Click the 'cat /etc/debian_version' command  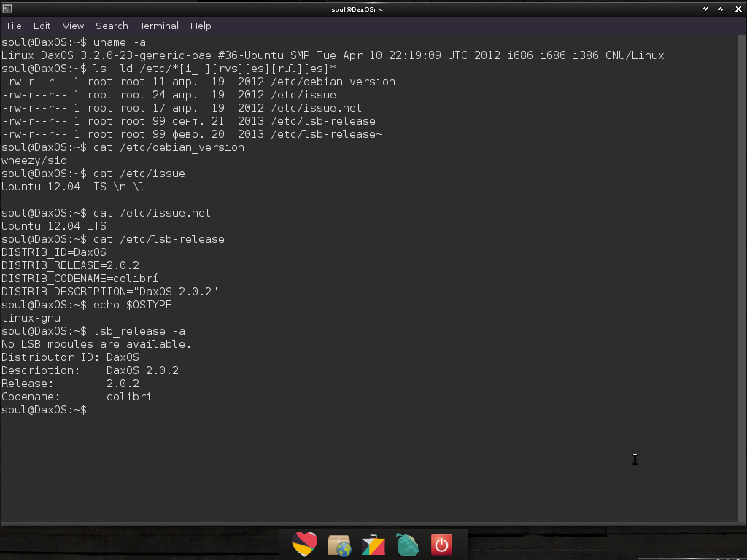[123, 147]
